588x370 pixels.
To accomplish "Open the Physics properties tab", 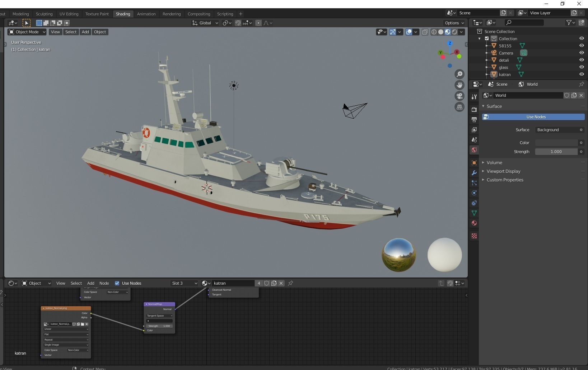I will point(474,193).
